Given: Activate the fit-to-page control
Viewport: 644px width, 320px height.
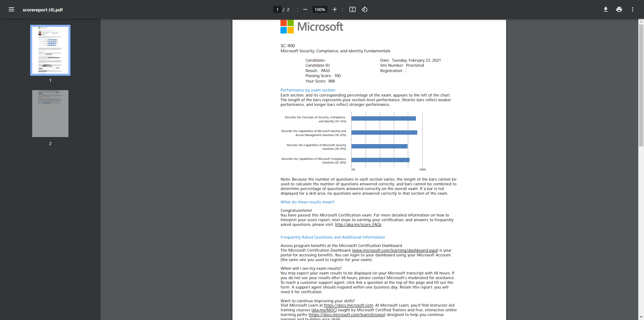Looking at the screenshot, I should click(x=352, y=10).
